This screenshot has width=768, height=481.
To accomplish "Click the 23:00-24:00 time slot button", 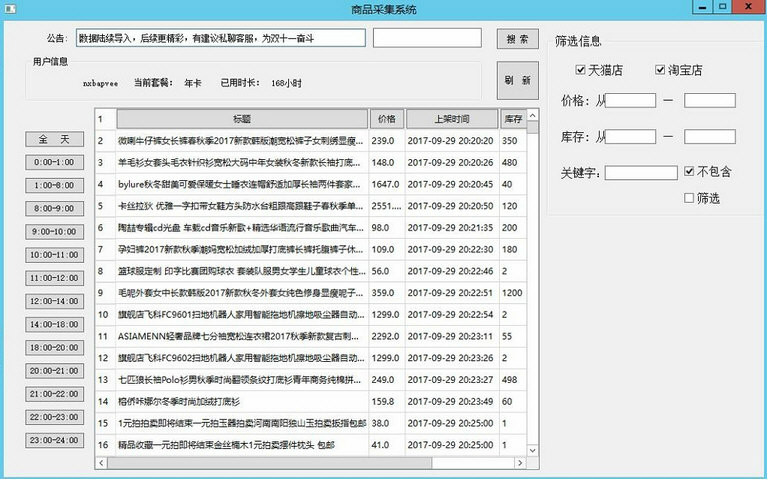I will (54, 440).
